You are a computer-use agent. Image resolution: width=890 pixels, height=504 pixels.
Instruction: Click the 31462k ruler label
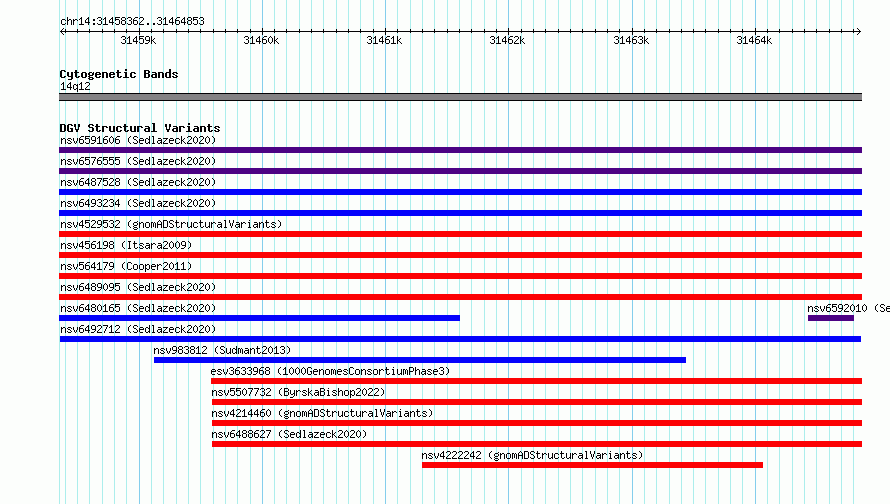(x=507, y=40)
